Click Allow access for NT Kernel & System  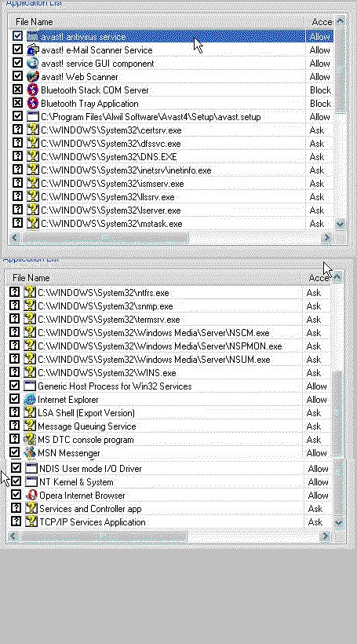319,481
